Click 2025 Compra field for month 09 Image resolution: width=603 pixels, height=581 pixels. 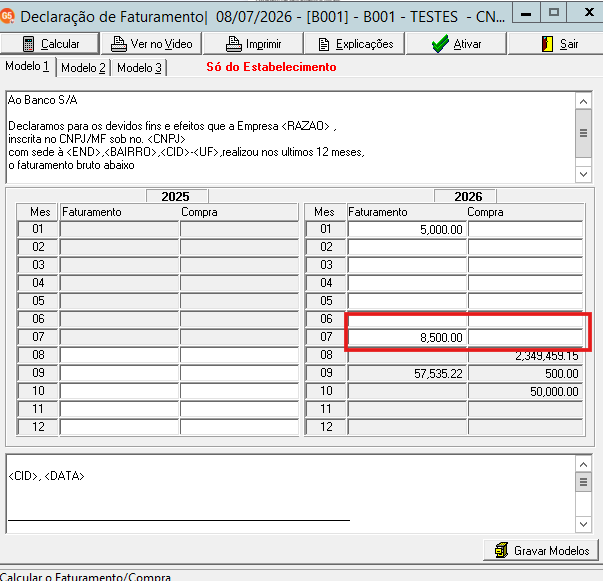(x=239, y=373)
